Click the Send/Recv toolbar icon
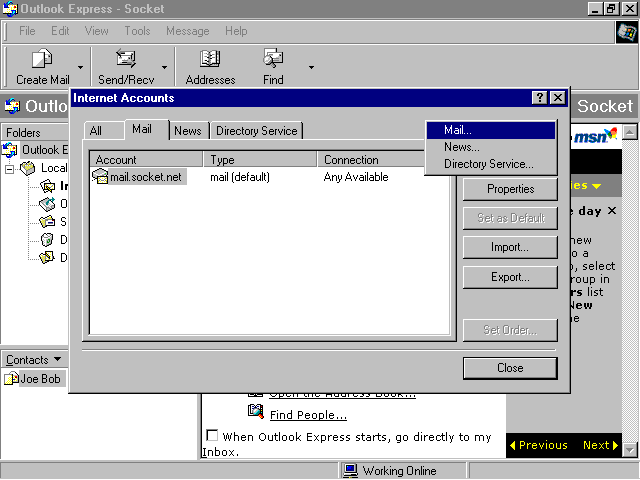This screenshot has width=640, height=480. [126, 58]
